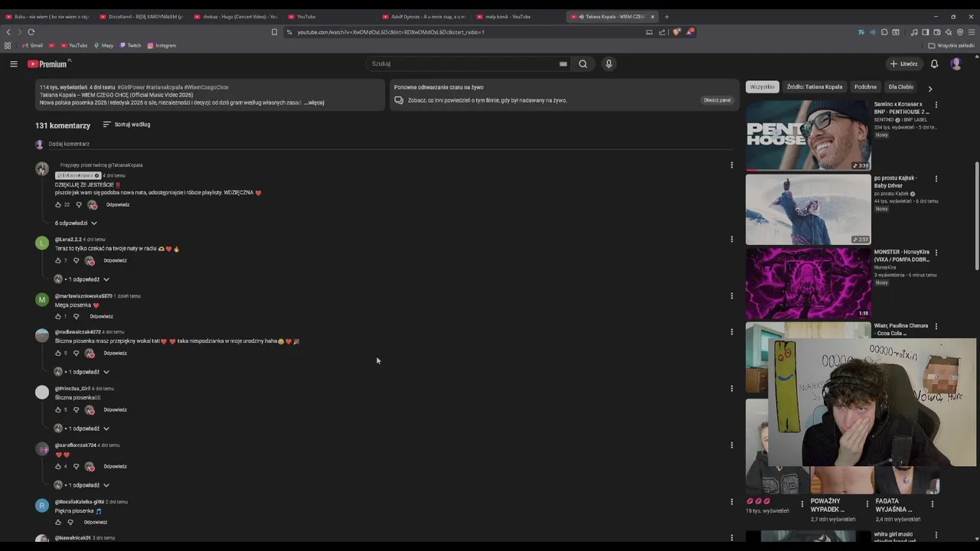Click the #tatianakopala hashtag

point(164,87)
